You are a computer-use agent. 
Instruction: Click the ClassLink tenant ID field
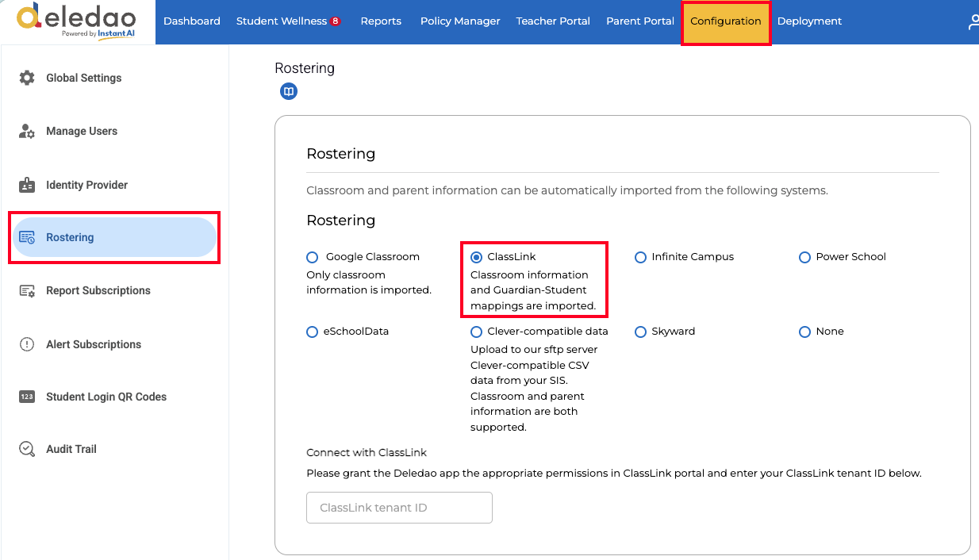(x=399, y=508)
